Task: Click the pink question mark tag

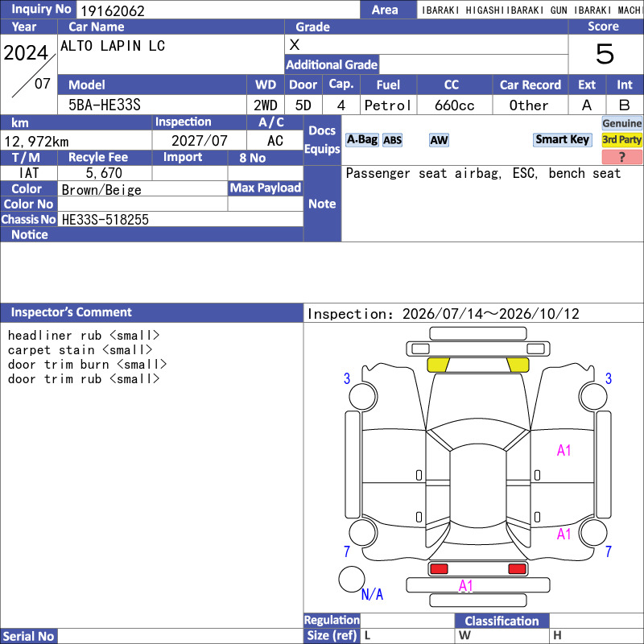Action: 621,156
